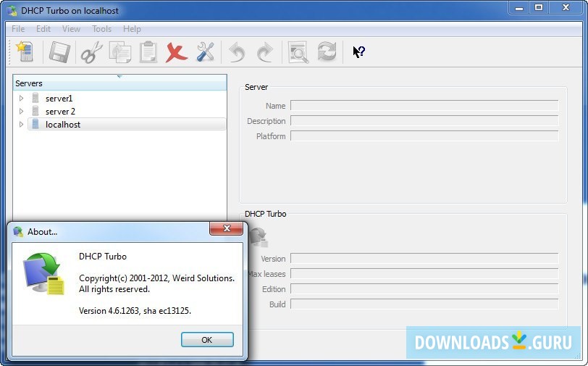Click the Servers column header

(x=119, y=83)
